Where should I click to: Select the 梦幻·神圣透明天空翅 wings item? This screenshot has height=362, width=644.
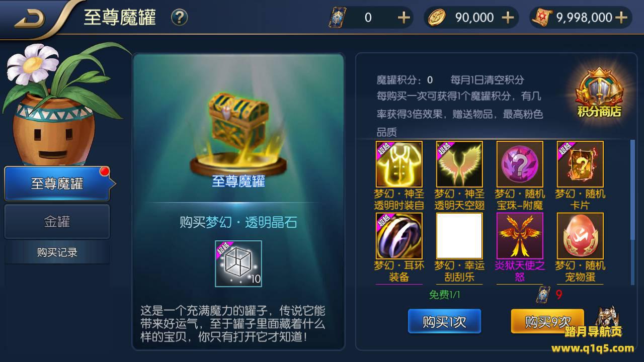(459, 164)
